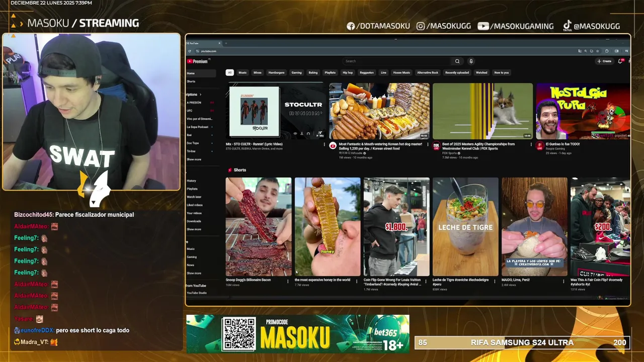Open YouTube Studio link in the sidebar
Image resolution: width=644 pixels, height=362 pixels.
pyautogui.click(x=197, y=293)
